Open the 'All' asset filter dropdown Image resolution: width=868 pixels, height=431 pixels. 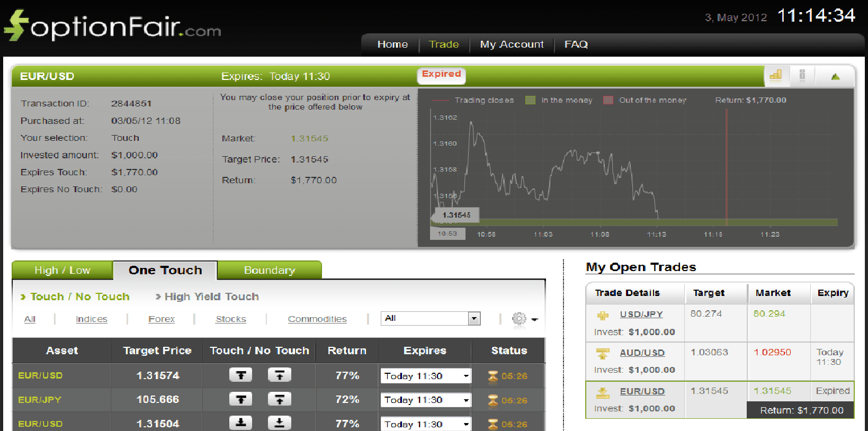coord(474,318)
